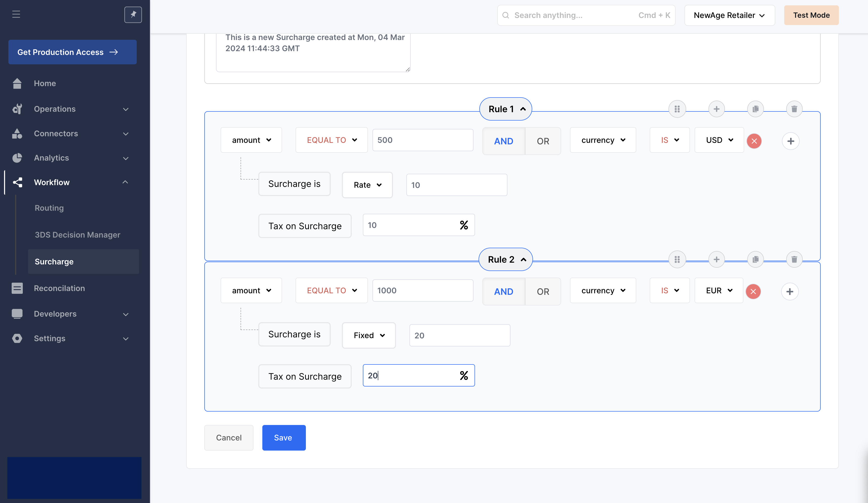
Task: Add a condition after the EUR row
Action: click(x=790, y=292)
